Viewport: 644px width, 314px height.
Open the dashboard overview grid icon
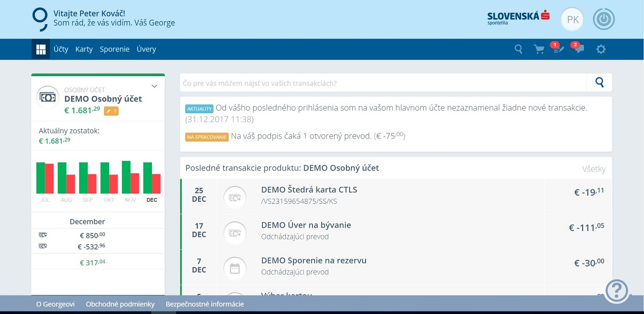(41, 49)
